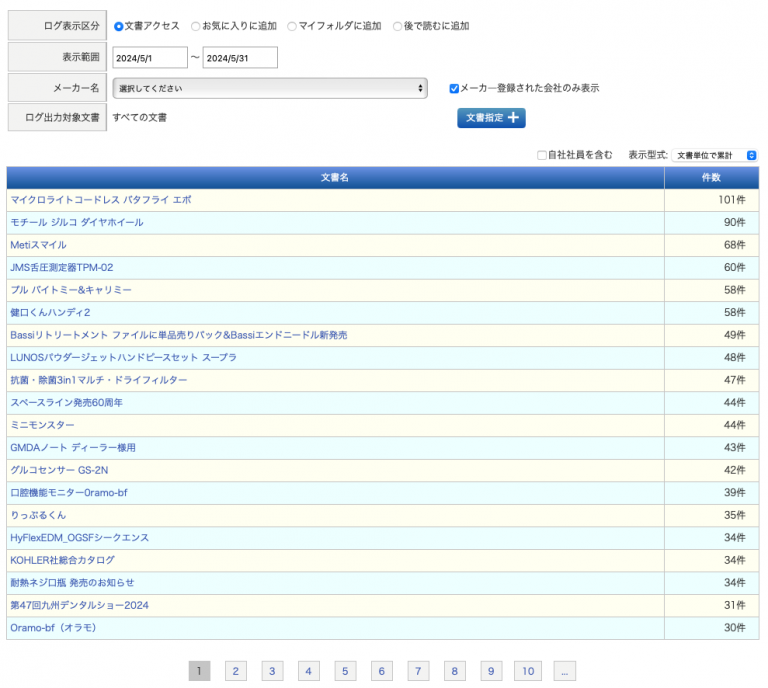Click the 68件 count cell

pyautogui.click(x=711, y=245)
